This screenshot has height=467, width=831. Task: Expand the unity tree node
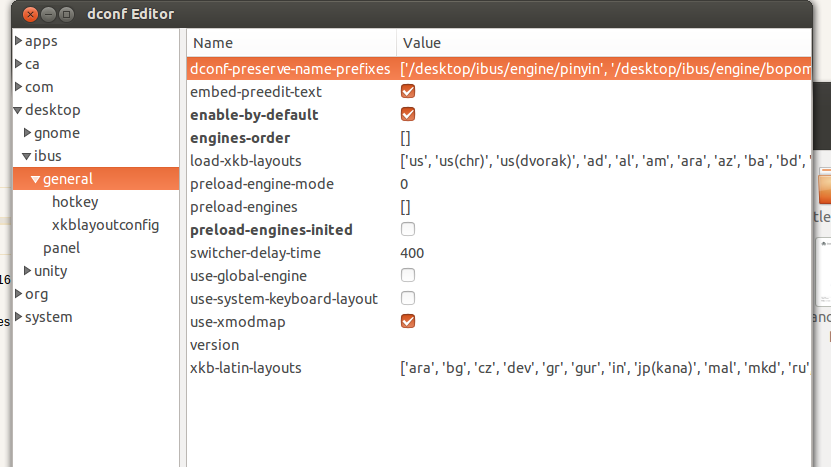28,270
